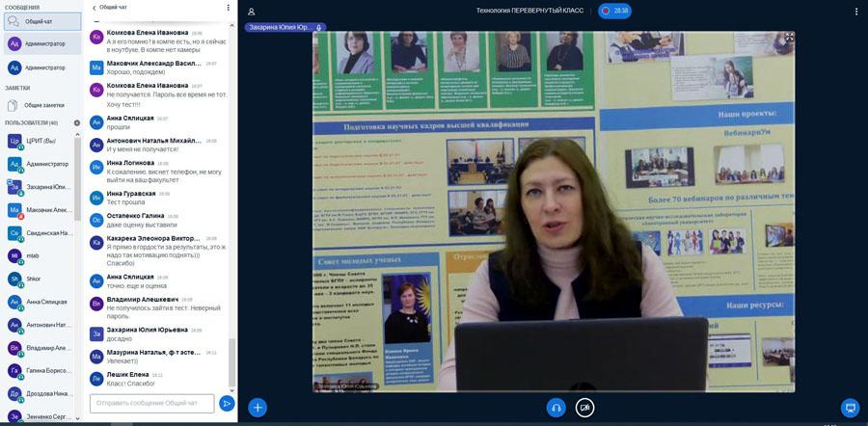Open chat options three-dot menu

[x=228, y=8]
